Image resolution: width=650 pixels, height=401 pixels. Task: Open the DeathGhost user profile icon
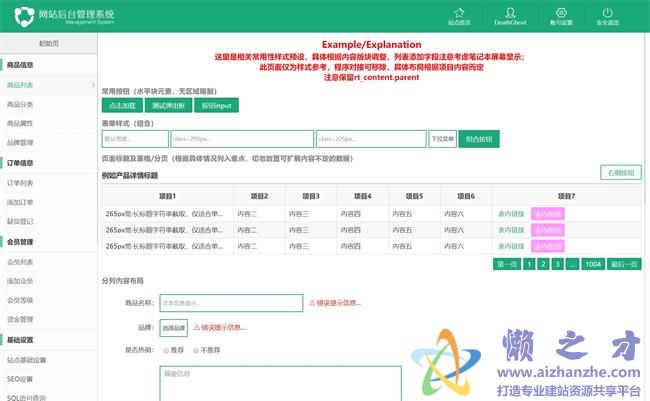click(x=510, y=12)
